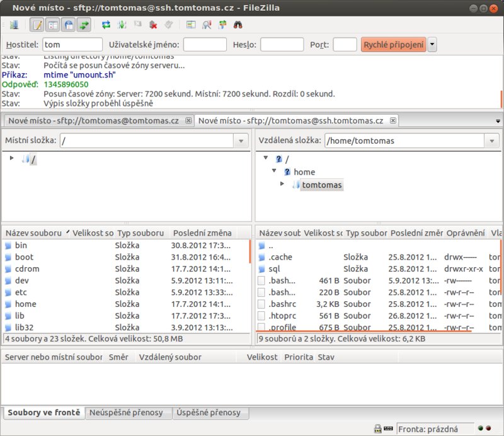Click the process queue toolbar icon
The height and width of the screenshot is (436, 504).
point(122,25)
